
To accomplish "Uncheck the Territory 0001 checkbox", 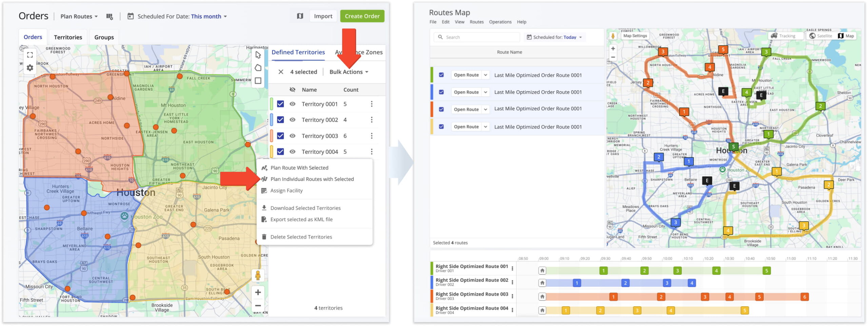I will (x=280, y=104).
